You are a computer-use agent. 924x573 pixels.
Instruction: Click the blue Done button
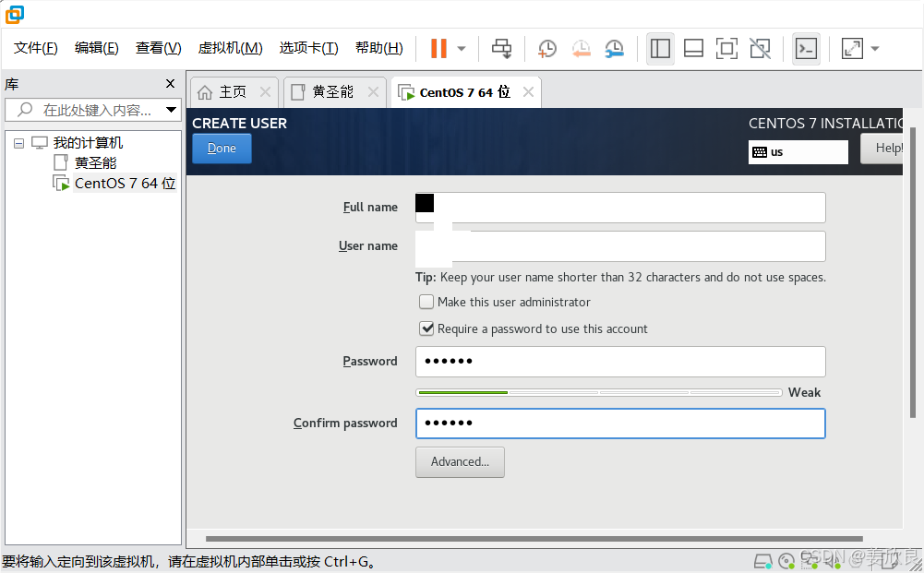[222, 149]
